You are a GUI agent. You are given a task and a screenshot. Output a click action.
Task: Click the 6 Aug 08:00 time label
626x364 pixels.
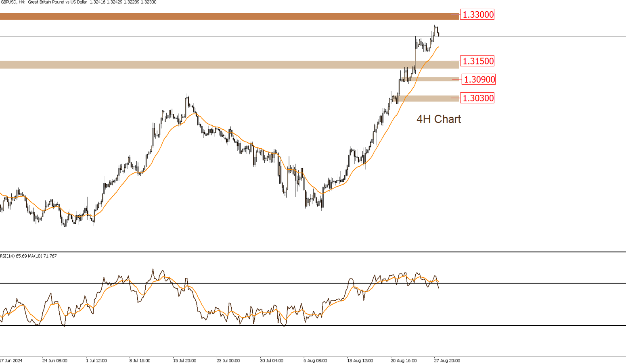(x=315, y=360)
